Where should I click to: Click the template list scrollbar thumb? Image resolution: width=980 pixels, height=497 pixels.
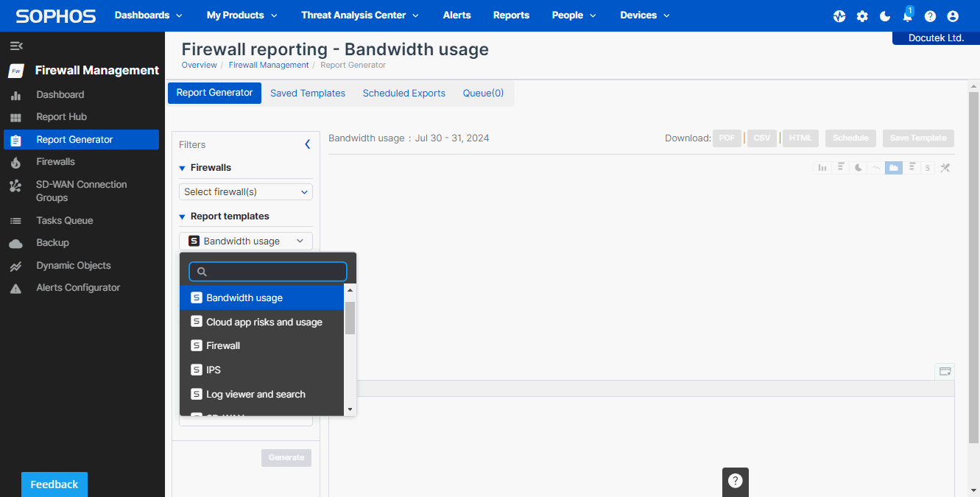tap(350, 317)
